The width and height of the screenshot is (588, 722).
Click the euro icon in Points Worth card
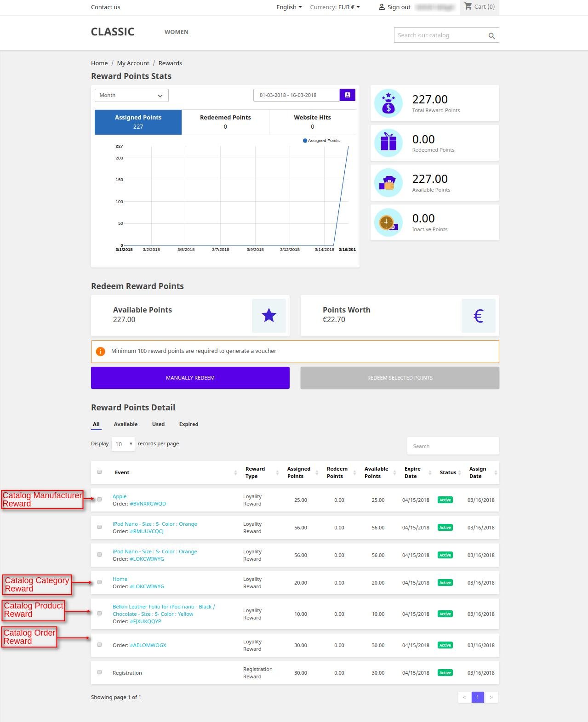pyautogui.click(x=479, y=316)
